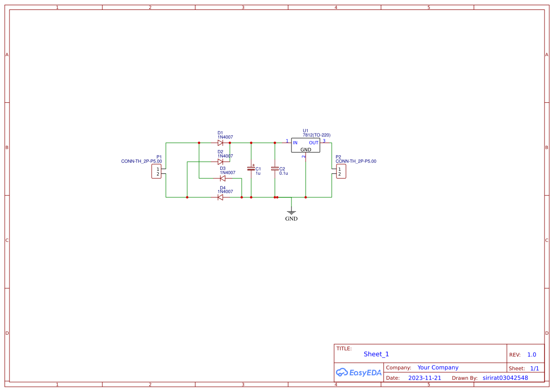The width and height of the screenshot is (554, 392).
Task: Select the connector P1 symbol
Action: tap(156, 171)
